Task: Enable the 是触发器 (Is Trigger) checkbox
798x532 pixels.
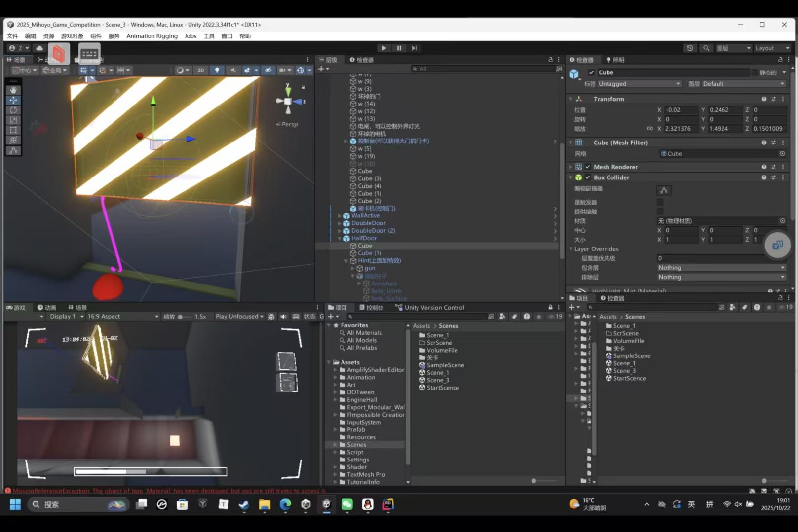Action: point(660,202)
